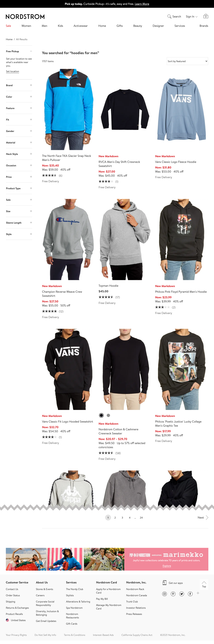214x644 pixels.
Task: Expand the Color filter
Action: pos(31,97)
